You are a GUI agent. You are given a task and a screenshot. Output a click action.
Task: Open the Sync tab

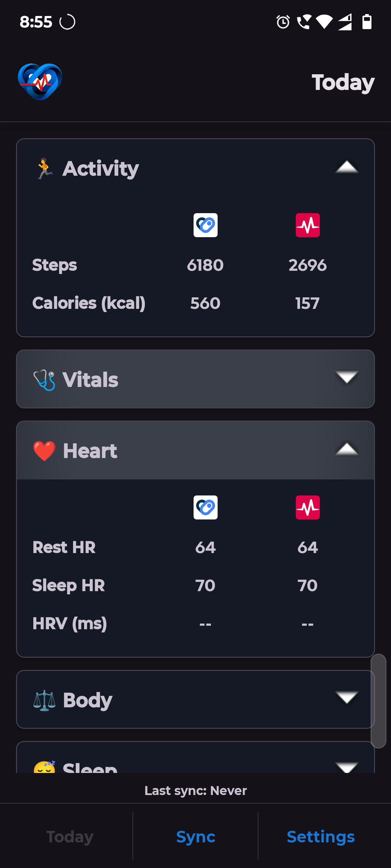click(x=195, y=836)
